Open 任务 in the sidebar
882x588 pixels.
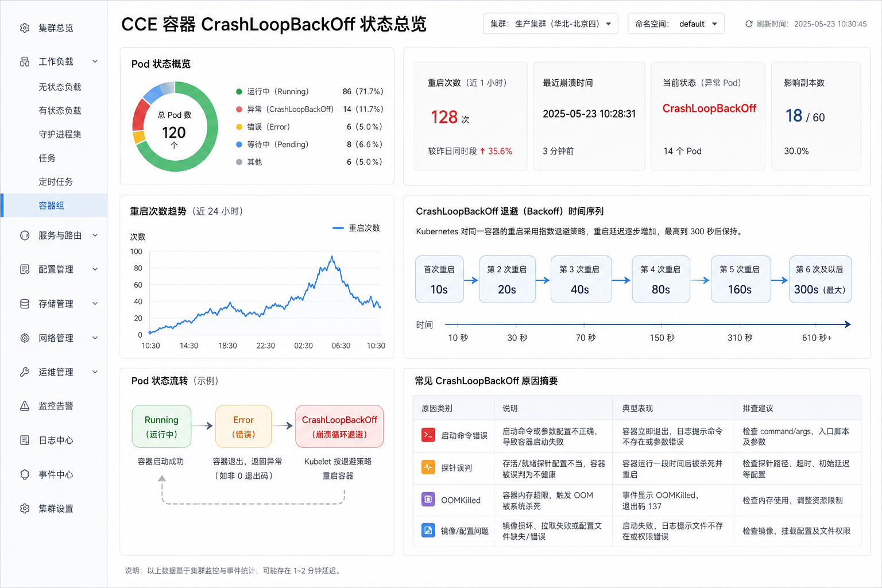(x=47, y=158)
